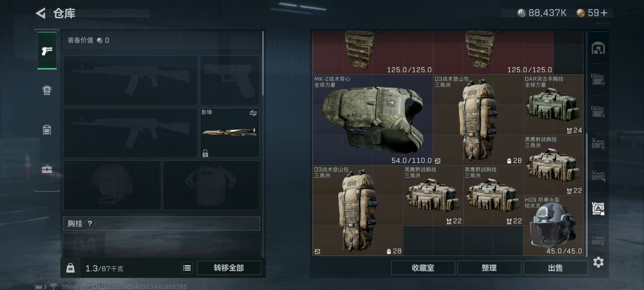The image size is (644, 290).
Task: Open stash settings gear icon
Action: [598, 262]
